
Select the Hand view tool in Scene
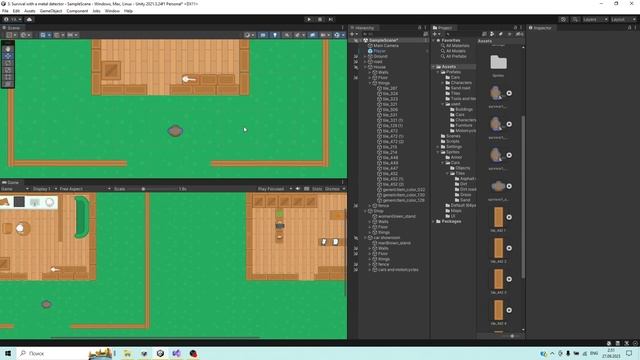pos(8,49)
